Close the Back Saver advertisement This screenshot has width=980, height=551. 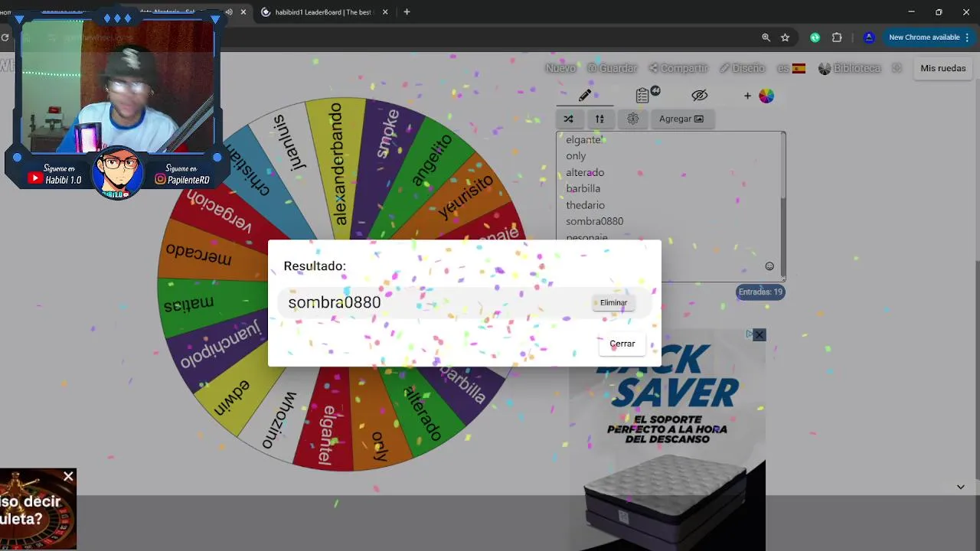(759, 334)
